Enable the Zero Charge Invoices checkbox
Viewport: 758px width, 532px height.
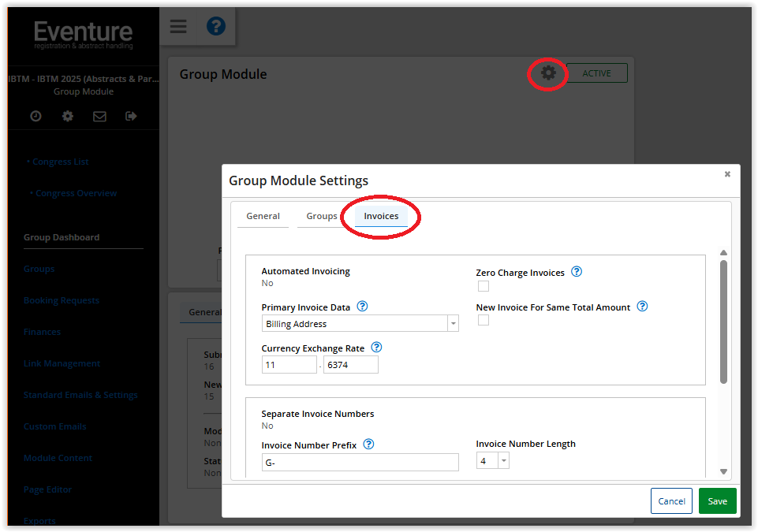484,286
